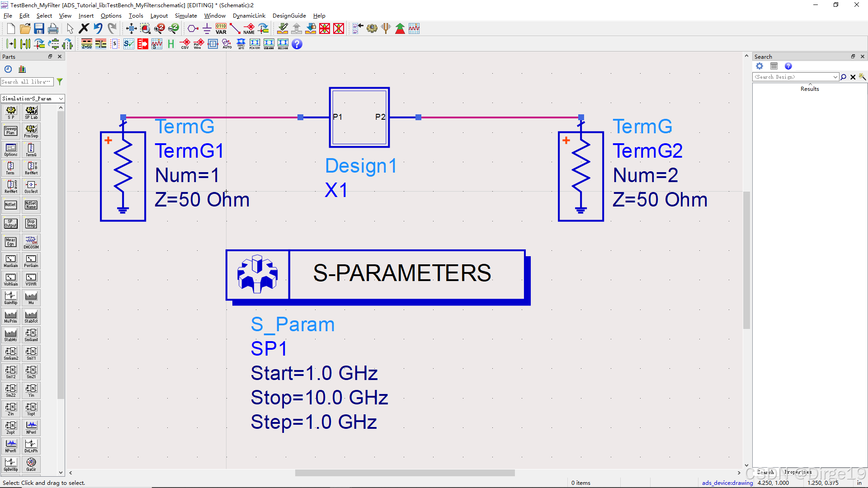The image size is (868, 488).
Task: Switch to the Properties tab
Action: tap(797, 472)
